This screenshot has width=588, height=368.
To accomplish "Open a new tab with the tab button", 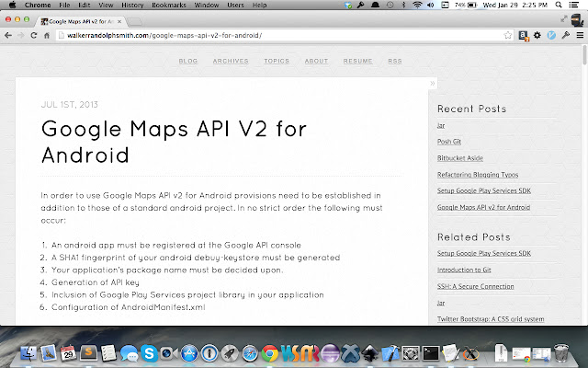I will coord(135,22).
